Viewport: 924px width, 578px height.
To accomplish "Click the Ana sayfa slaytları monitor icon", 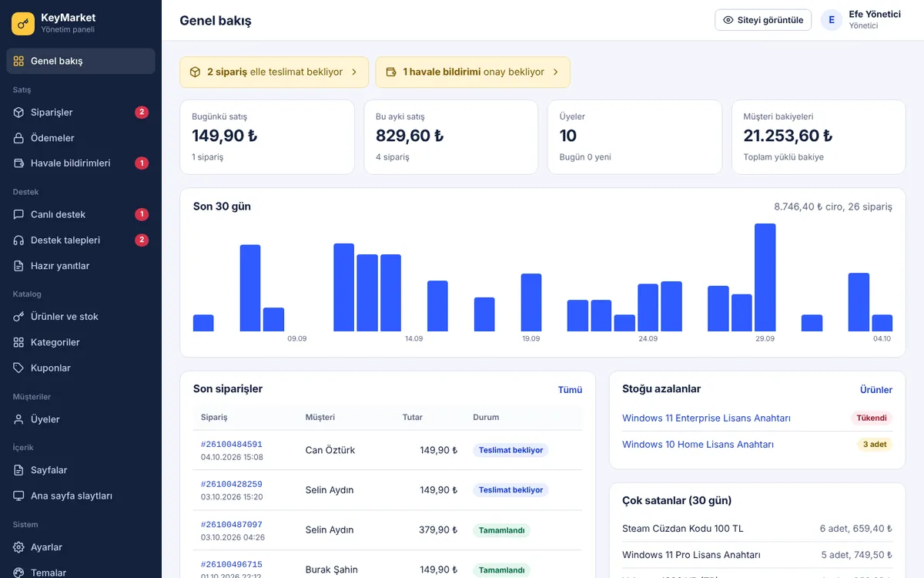I will (x=19, y=496).
